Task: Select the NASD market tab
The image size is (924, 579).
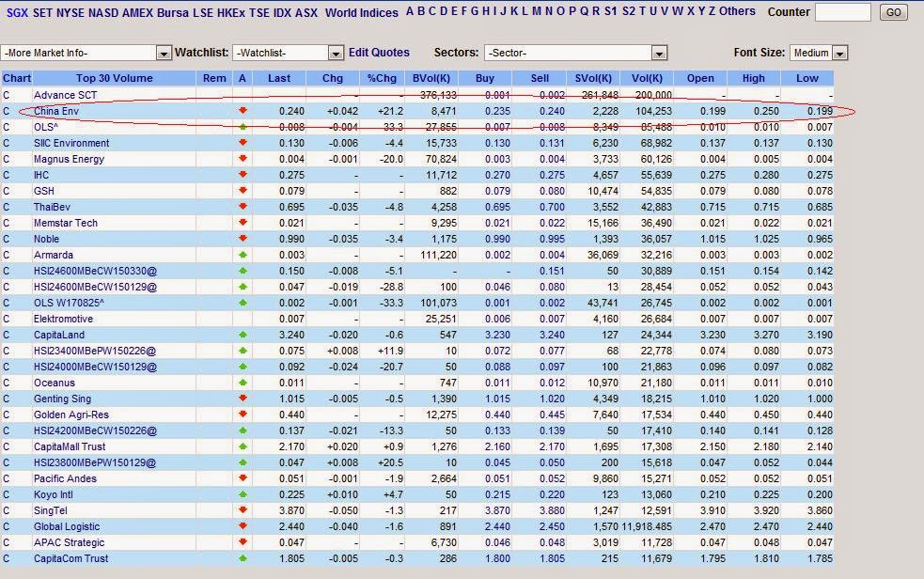Action: 103,12
